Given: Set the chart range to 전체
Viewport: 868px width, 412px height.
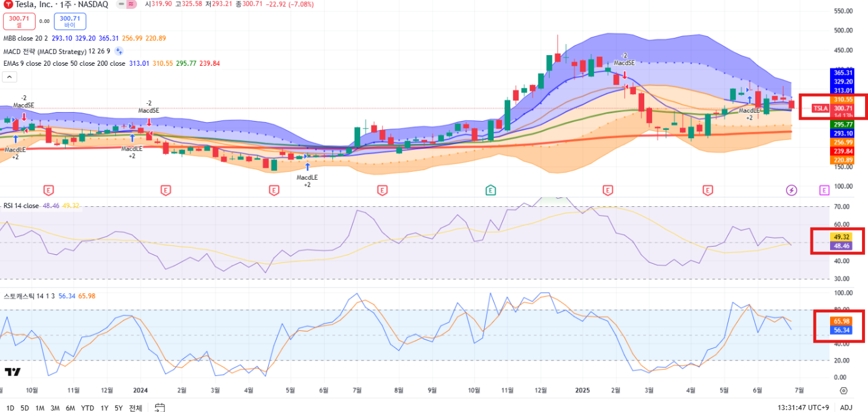Looking at the screenshot, I should 135,408.
